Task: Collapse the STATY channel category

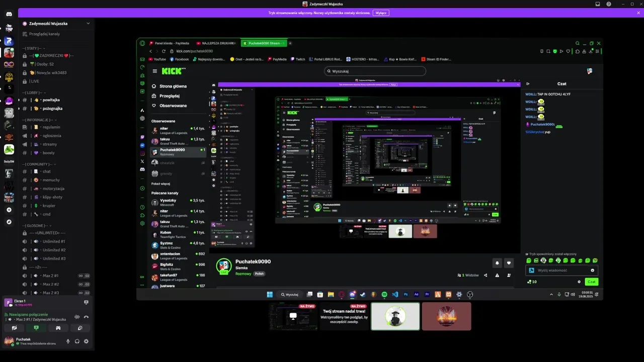Action: tap(35, 48)
